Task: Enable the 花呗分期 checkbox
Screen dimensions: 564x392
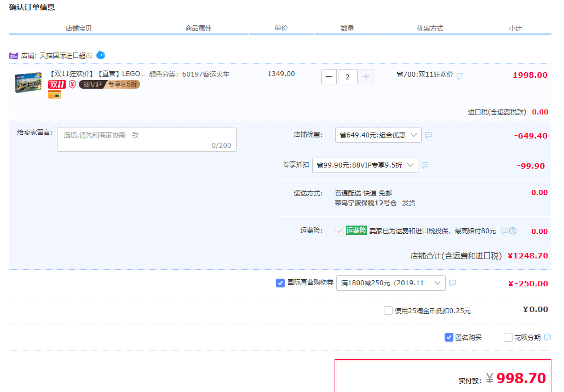Action: [508, 337]
